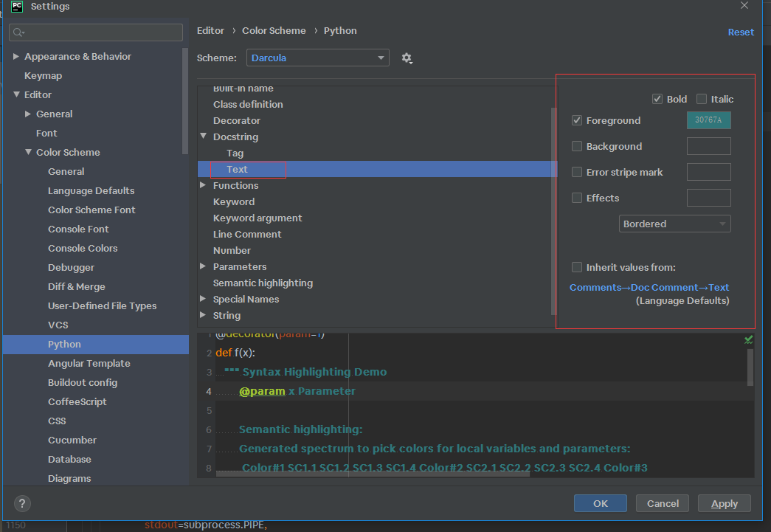
Task: Click the Cancel button
Action: 663,503
